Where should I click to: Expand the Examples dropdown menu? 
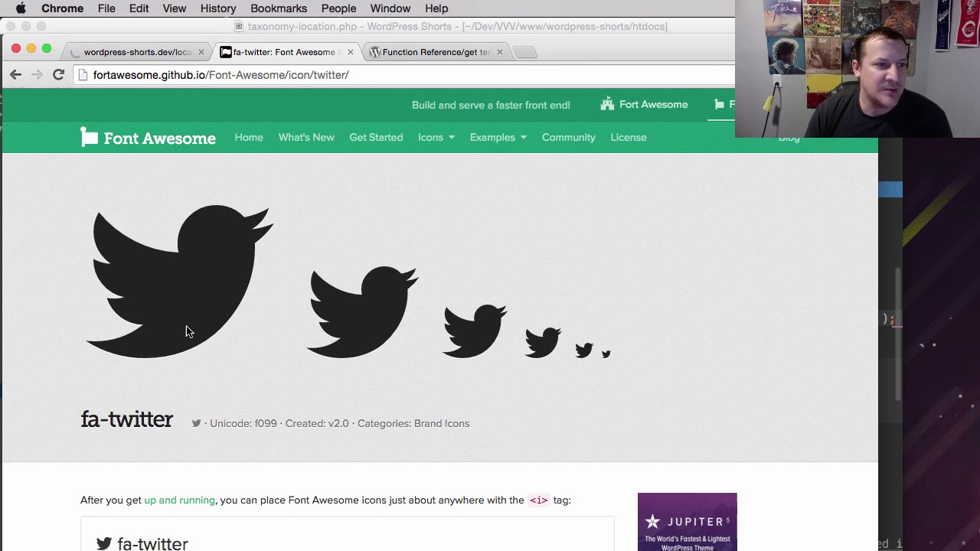498,138
